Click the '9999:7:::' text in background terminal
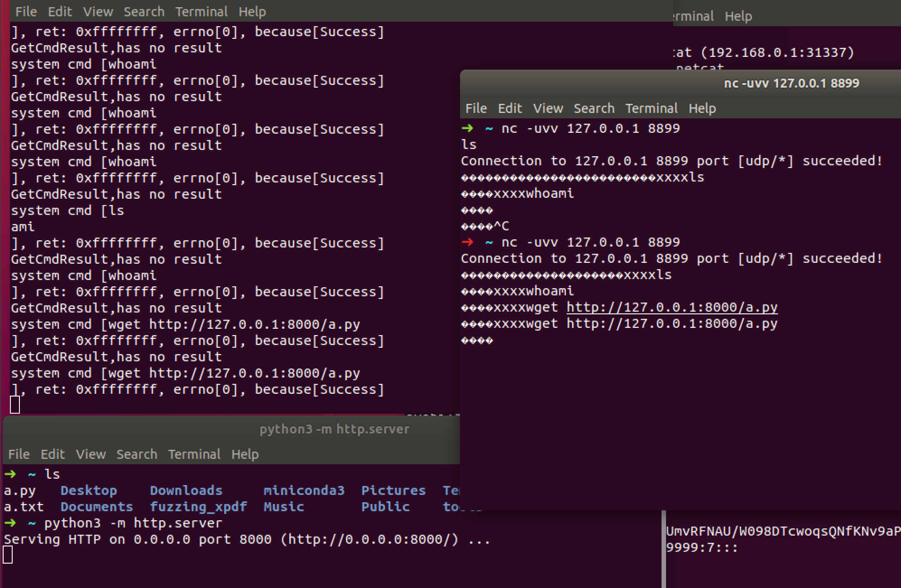The height and width of the screenshot is (588, 901). (x=702, y=548)
